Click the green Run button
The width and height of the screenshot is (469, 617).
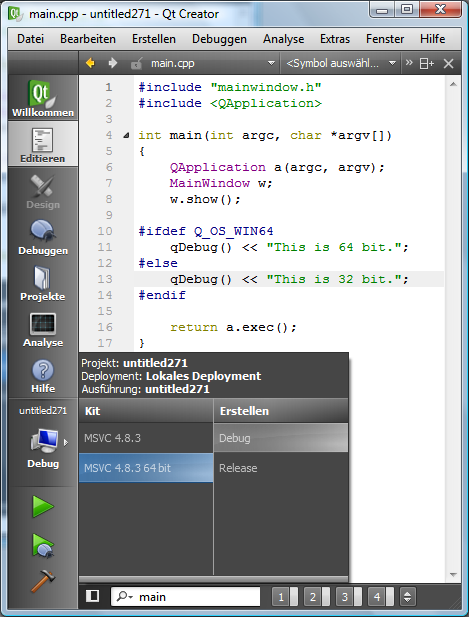[43, 506]
